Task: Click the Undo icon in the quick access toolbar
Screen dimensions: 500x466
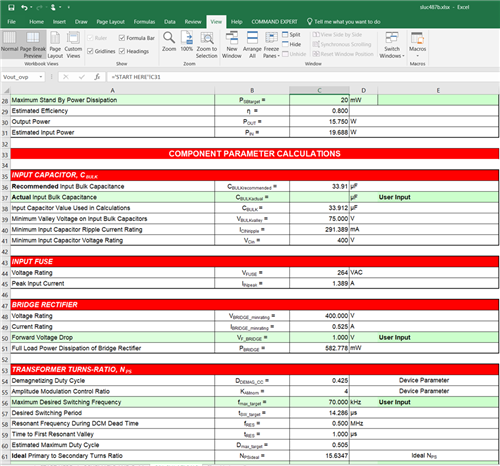Action: tap(24, 7)
